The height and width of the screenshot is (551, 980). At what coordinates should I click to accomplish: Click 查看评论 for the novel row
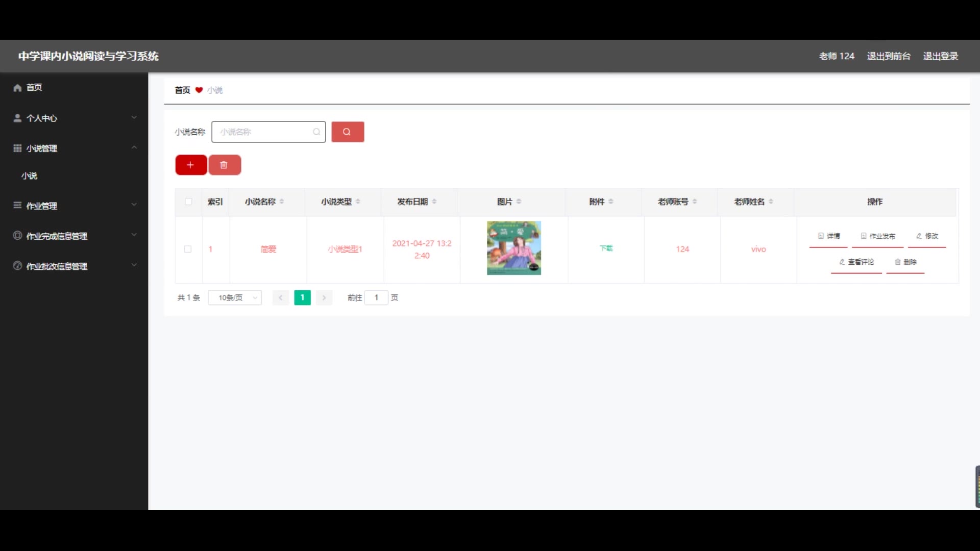[x=856, y=262]
